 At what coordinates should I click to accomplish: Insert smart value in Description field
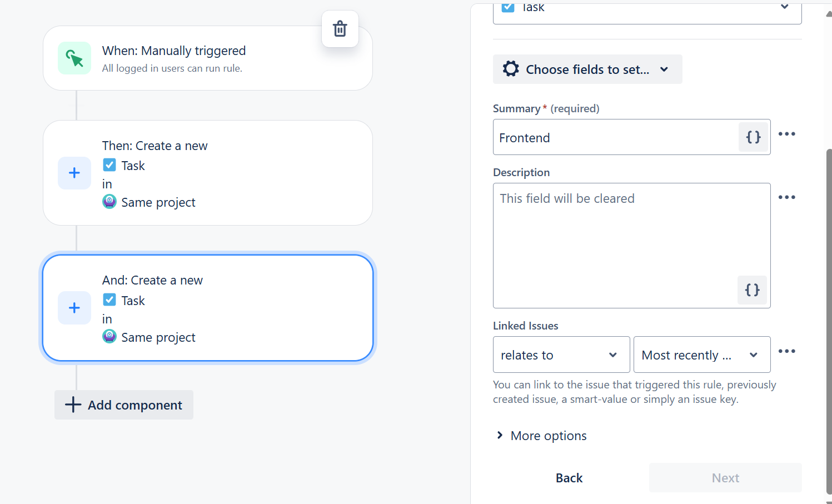click(752, 290)
